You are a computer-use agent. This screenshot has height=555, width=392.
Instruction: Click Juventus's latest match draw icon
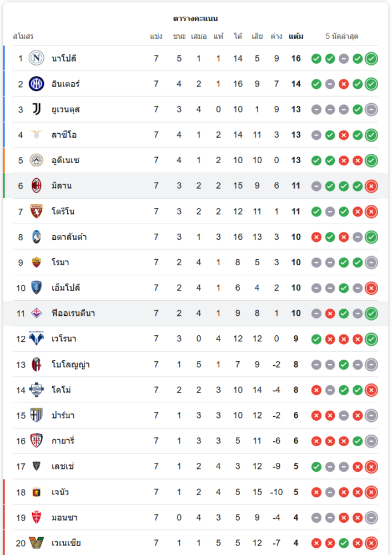[x=371, y=109]
